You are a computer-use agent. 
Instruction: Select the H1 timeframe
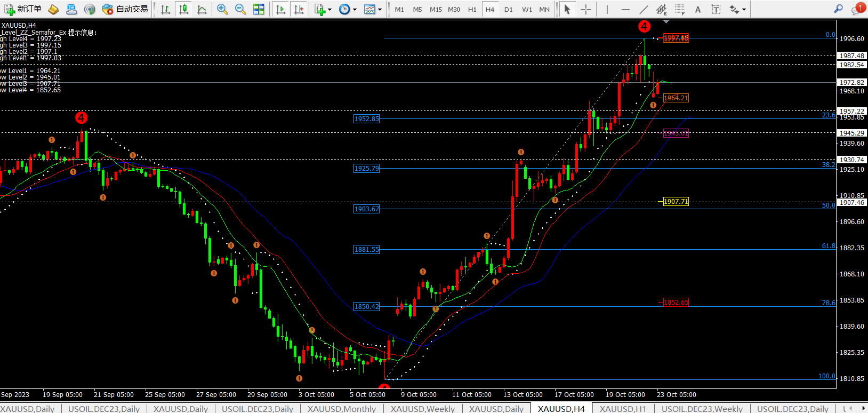(x=472, y=10)
